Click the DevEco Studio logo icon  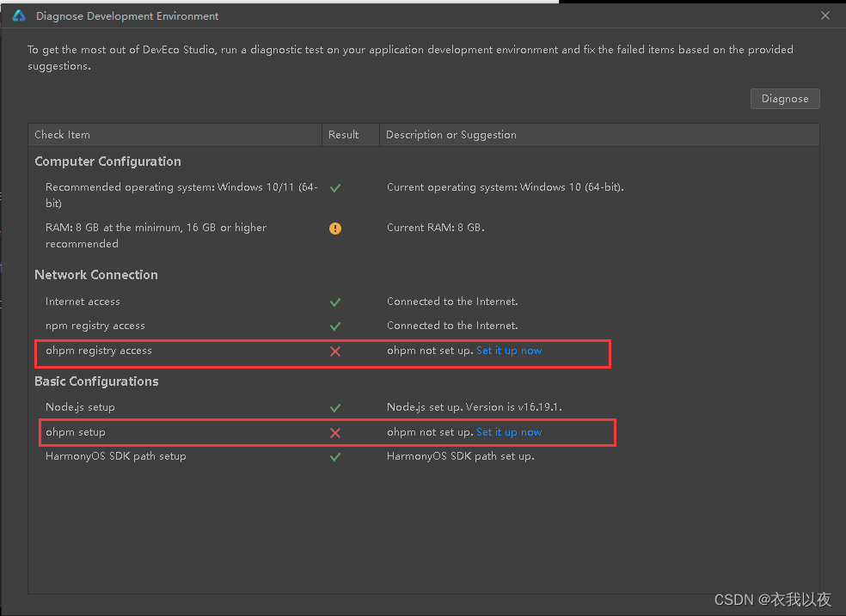[19, 15]
